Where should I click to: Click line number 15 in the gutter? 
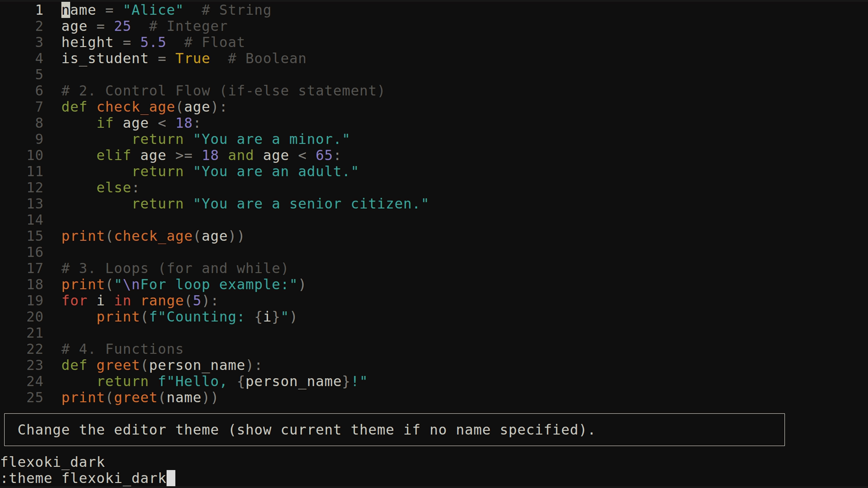point(35,236)
